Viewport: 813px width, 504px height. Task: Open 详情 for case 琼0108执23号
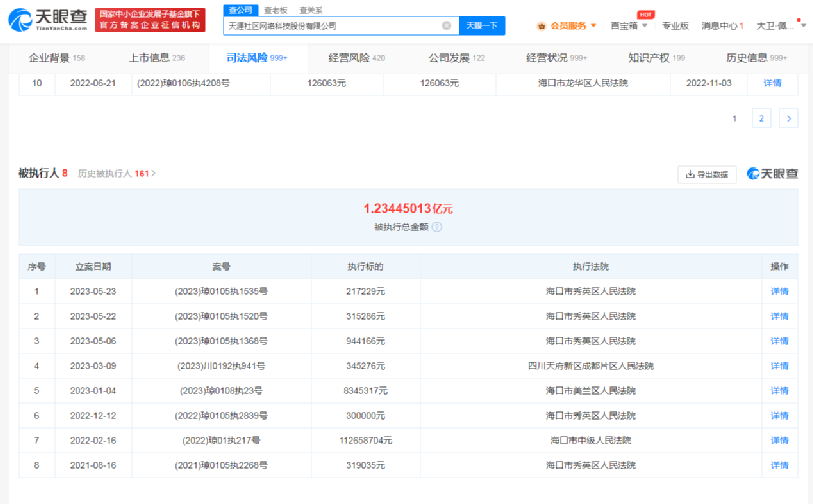click(x=779, y=391)
